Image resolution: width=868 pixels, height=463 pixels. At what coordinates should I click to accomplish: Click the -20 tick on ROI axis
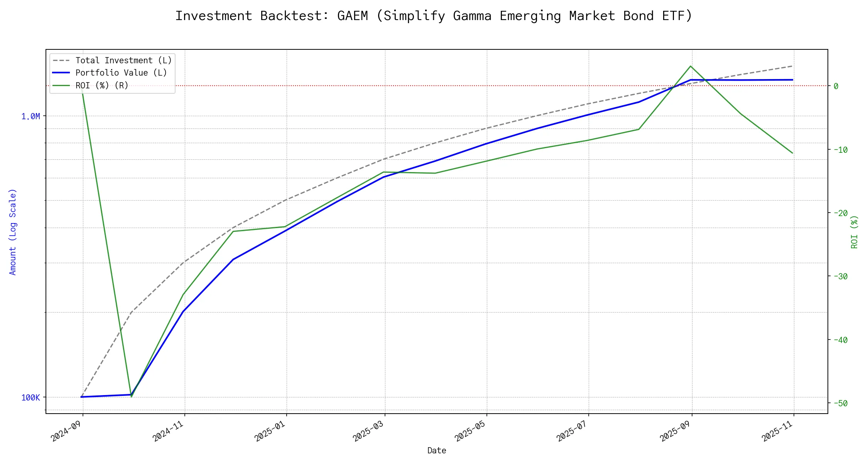pos(840,213)
